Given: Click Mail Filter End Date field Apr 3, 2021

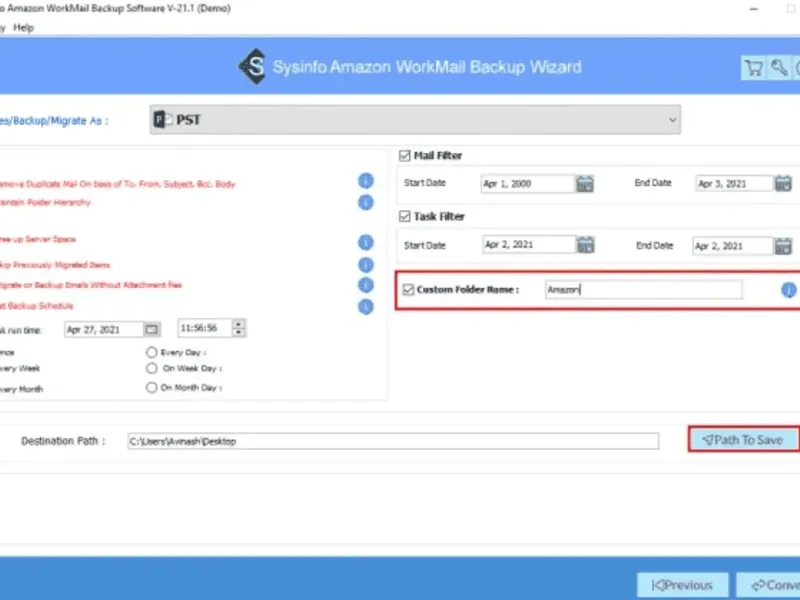Looking at the screenshot, I should pyautogui.click(x=735, y=184).
